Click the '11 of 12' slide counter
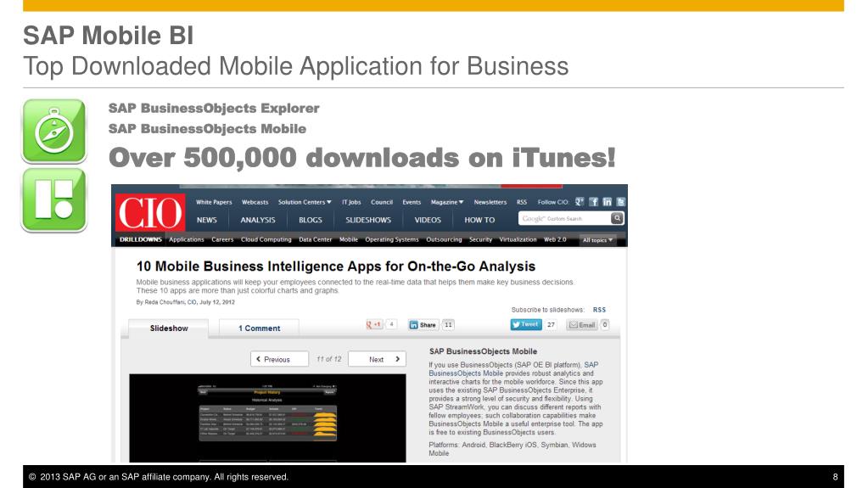Viewport: 868px width, 488px height. (329, 360)
